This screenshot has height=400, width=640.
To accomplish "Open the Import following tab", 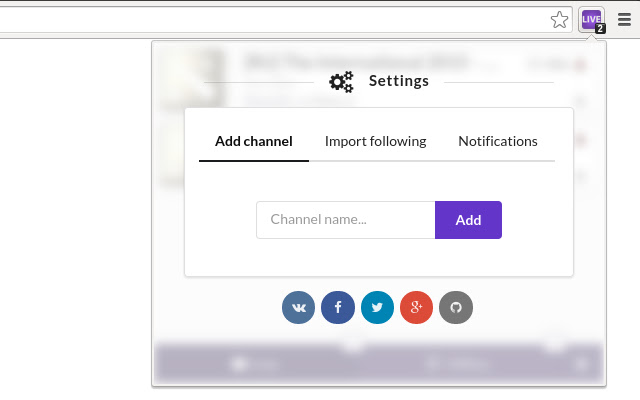I will point(375,141).
